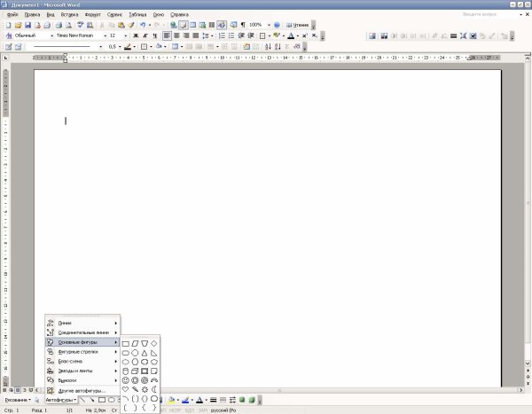Choose the diamond shape in the palette
Screen dimensions: 532x414
click(154, 342)
